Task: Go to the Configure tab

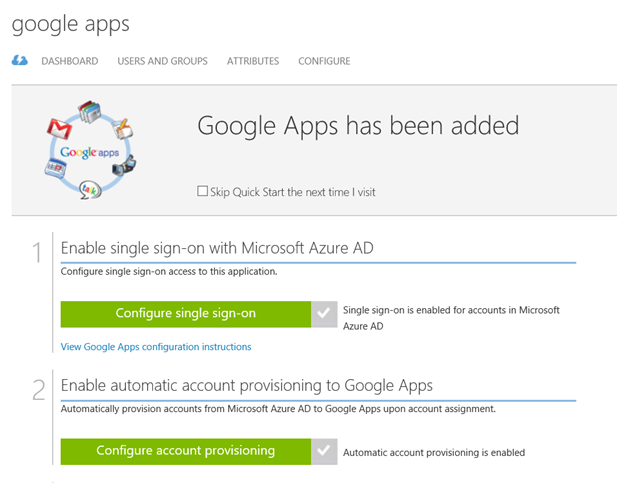Action: [x=324, y=61]
